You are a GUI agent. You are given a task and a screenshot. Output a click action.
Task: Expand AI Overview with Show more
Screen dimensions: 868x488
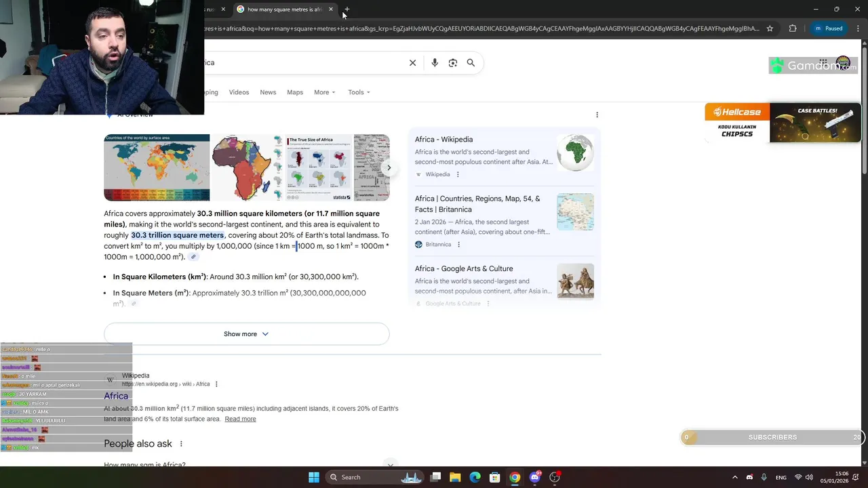tap(246, 334)
